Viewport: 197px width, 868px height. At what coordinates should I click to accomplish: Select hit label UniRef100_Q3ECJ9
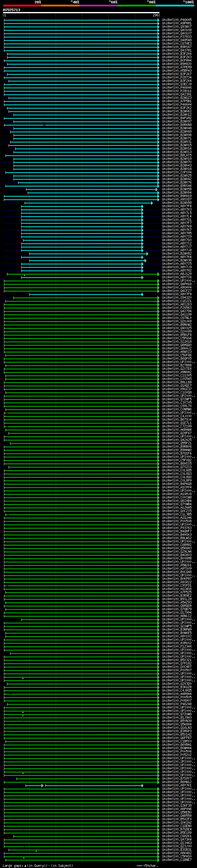point(177,84)
